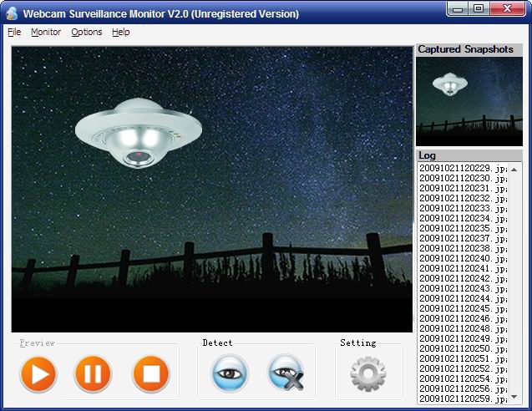Select log entry 20091021120259.jpg

(462, 399)
